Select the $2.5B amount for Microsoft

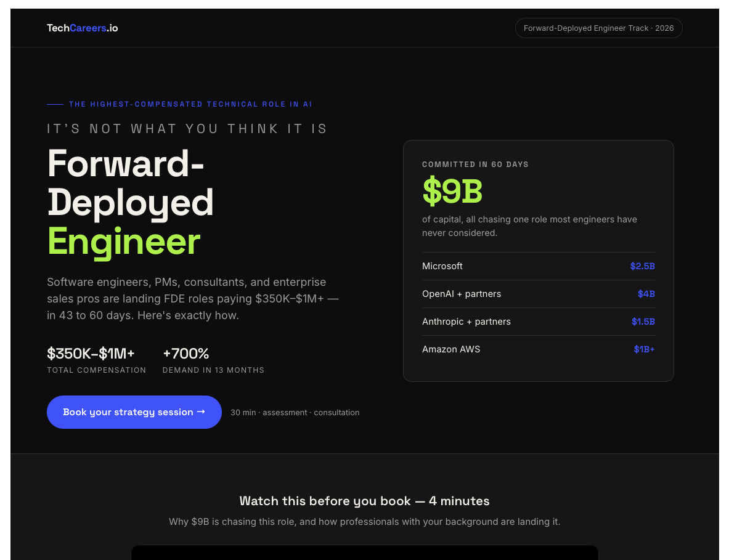coord(642,266)
